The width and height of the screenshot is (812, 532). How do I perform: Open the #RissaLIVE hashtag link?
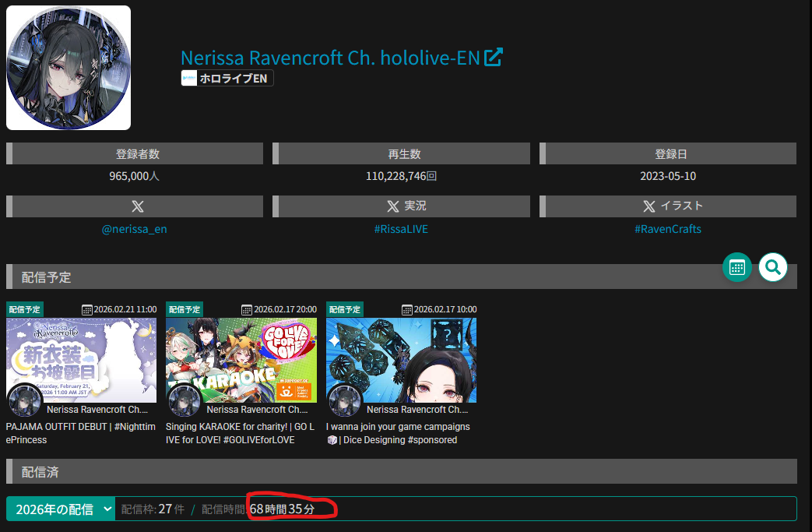click(x=401, y=229)
